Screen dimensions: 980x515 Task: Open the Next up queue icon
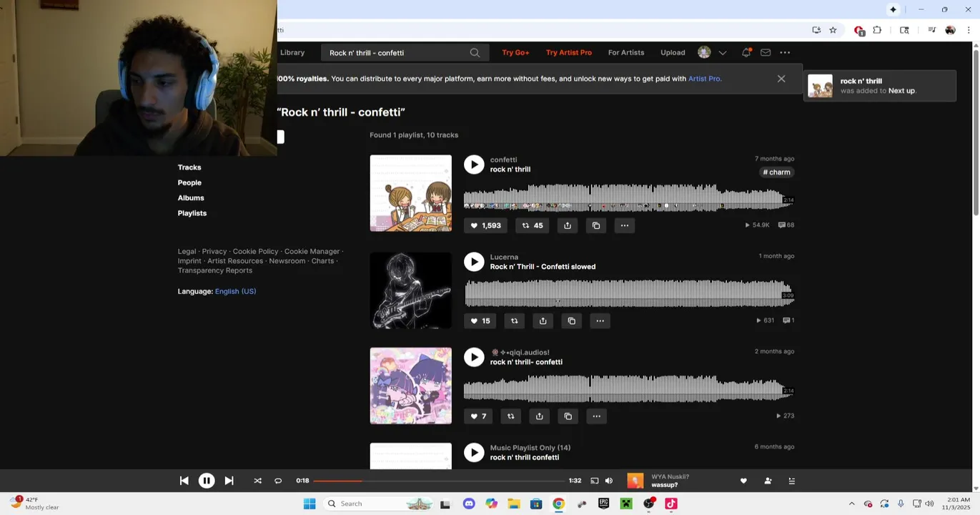coord(791,481)
